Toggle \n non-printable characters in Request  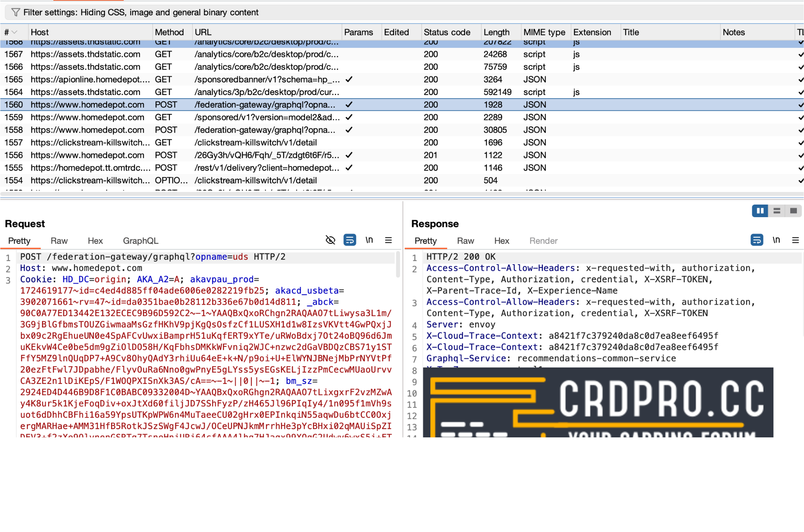click(x=369, y=240)
